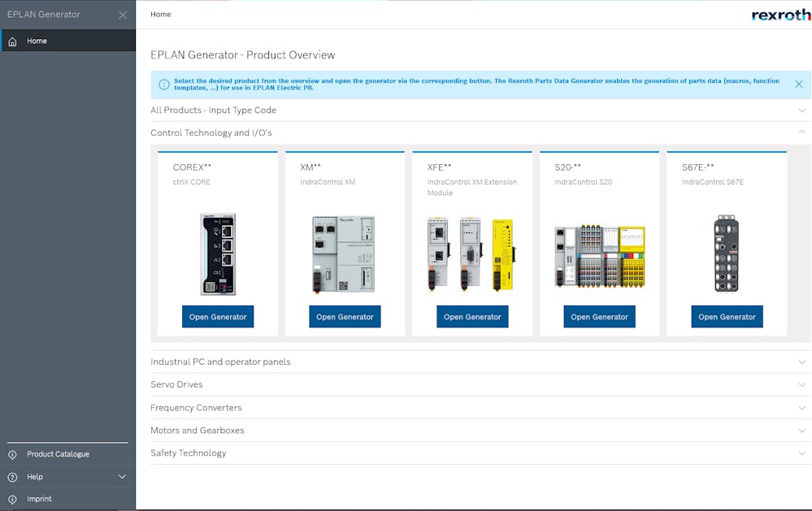Expand the Help submenu chevron
Viewport: 812px width, 511px height.
tap(122, 476)
